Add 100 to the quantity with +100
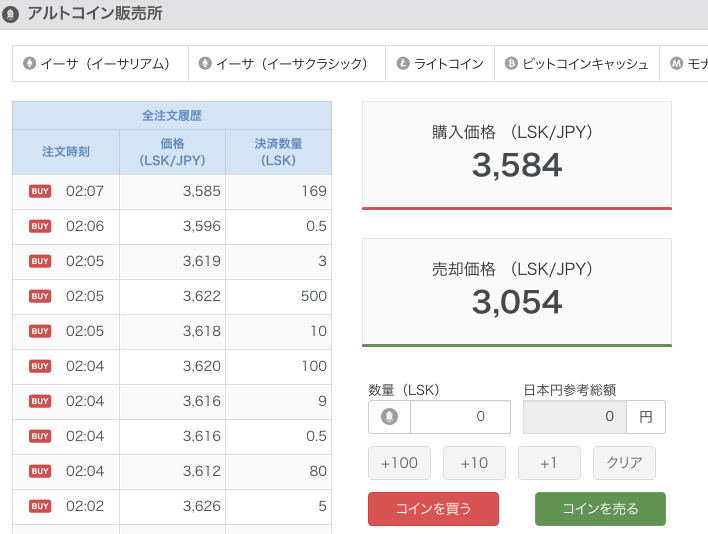This screenshot has height=534, width=708. pyautogui.click(x=399, y=463)
